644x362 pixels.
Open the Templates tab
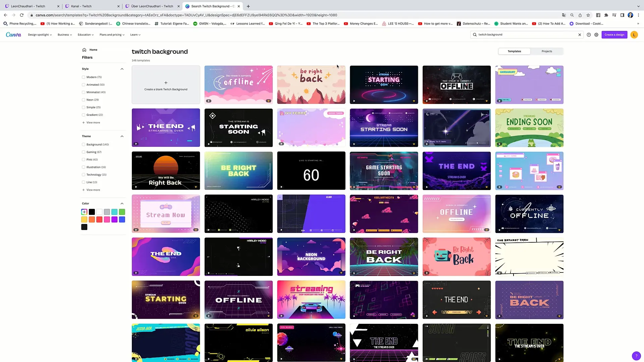(x=515, y=51)
